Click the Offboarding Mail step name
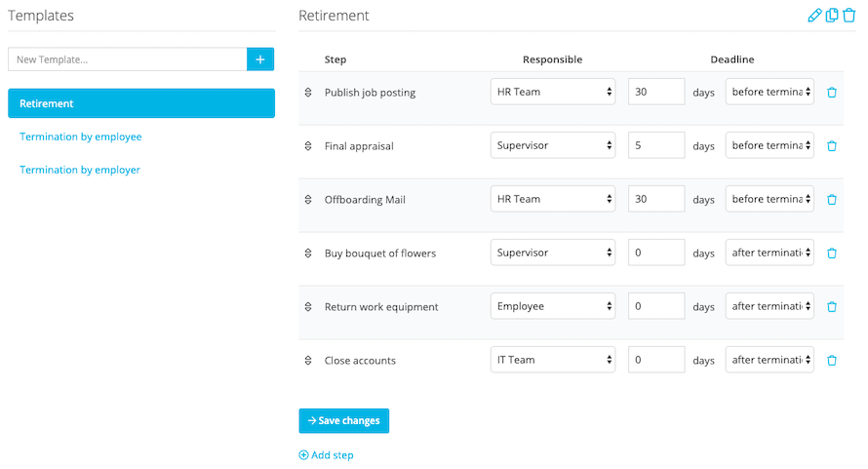868x469 pixels. pos(365,200)
